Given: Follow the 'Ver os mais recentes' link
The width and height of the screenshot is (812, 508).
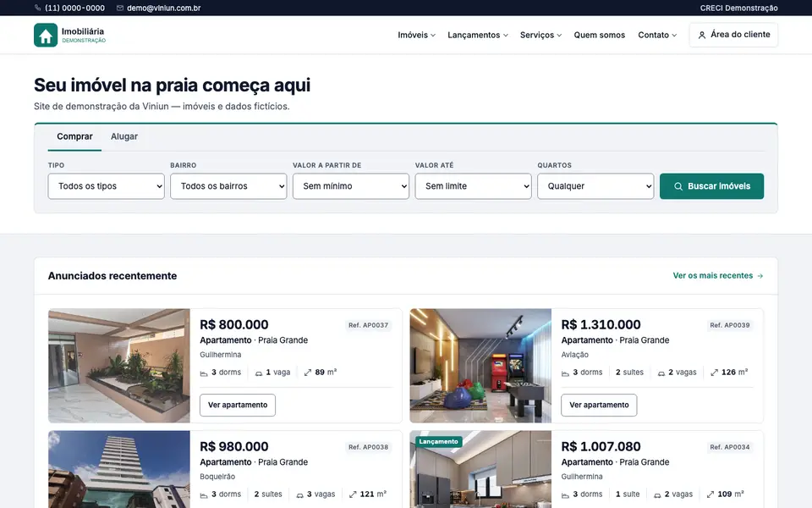Looking at the screenshot, I should (x=718, y=276).
